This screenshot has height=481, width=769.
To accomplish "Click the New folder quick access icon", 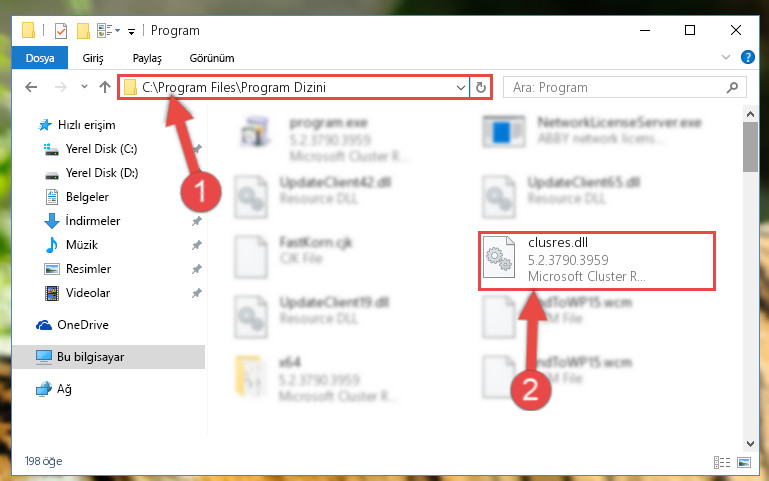I will (x=83, y=31).
